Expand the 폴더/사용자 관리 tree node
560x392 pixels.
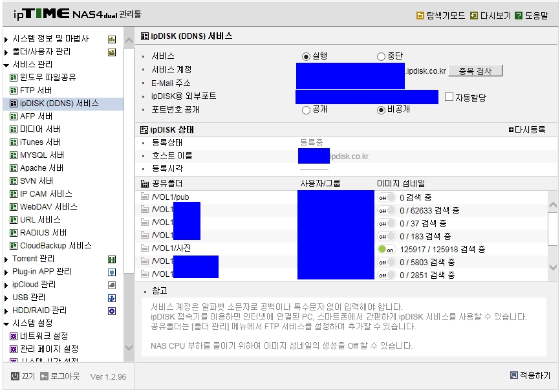tap(6, 52)
